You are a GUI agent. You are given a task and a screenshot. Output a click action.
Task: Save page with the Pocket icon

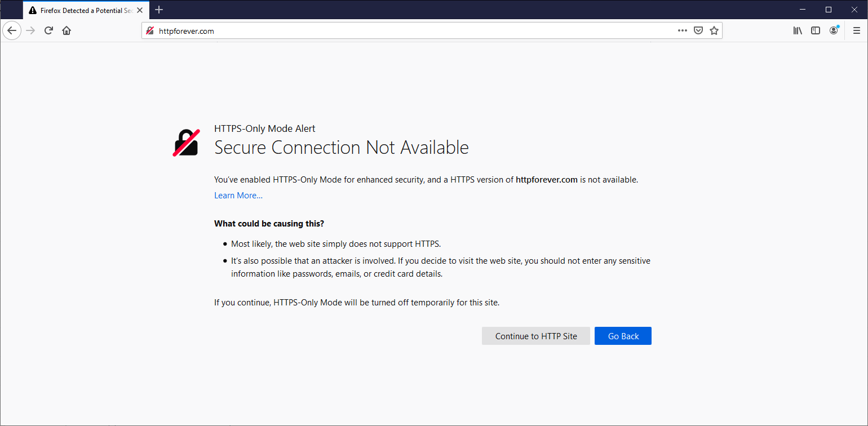click(698, 30)
